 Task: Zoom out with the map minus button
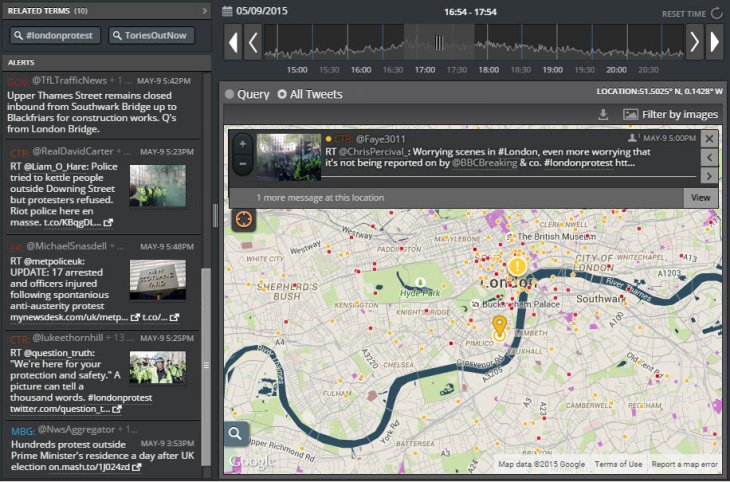tap(243, 163)
